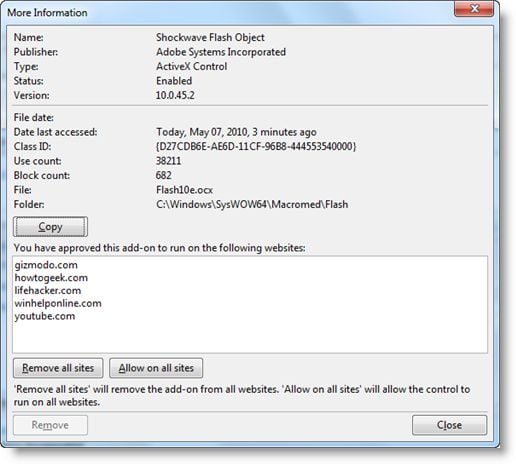The height and width of the screenshot is (464, 516).
Task: Select howtogeek.com in approved sites list
Action: click(x=51, y=278)
